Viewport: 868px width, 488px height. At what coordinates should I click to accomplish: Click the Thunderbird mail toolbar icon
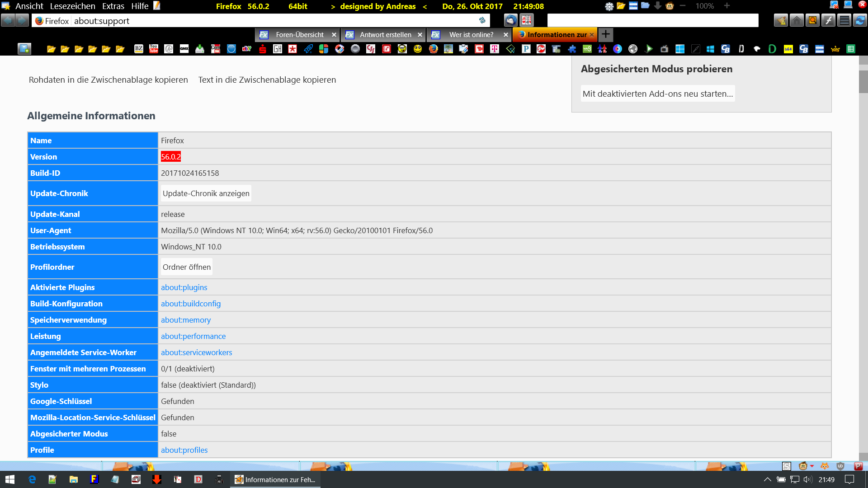[x=510, y=20]
